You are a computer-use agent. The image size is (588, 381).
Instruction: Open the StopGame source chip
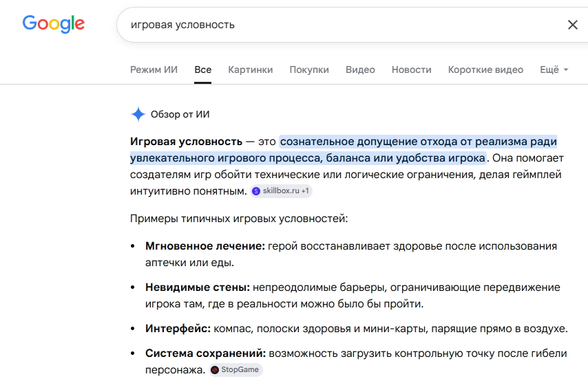[236, 370]
